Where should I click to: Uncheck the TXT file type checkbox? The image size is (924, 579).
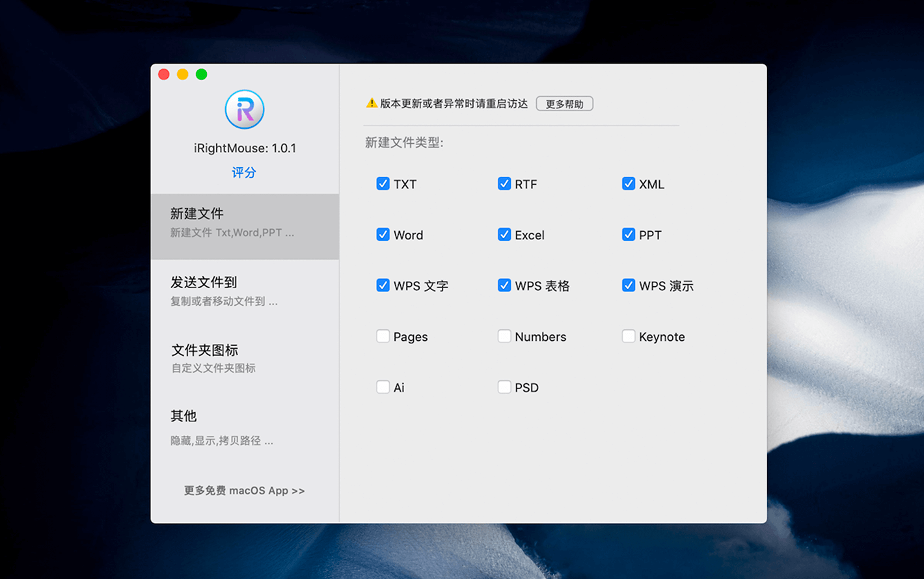(x=383, y=183)
